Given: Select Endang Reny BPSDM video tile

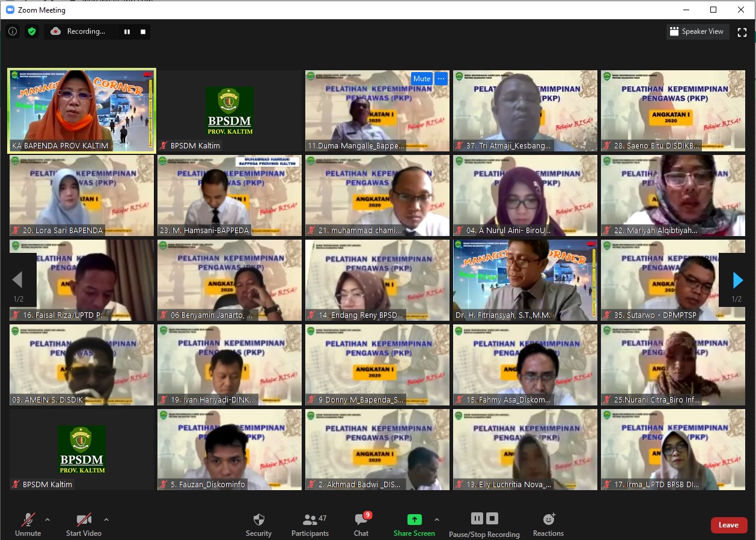Looking at the screenshot, I should click(377, 280).
